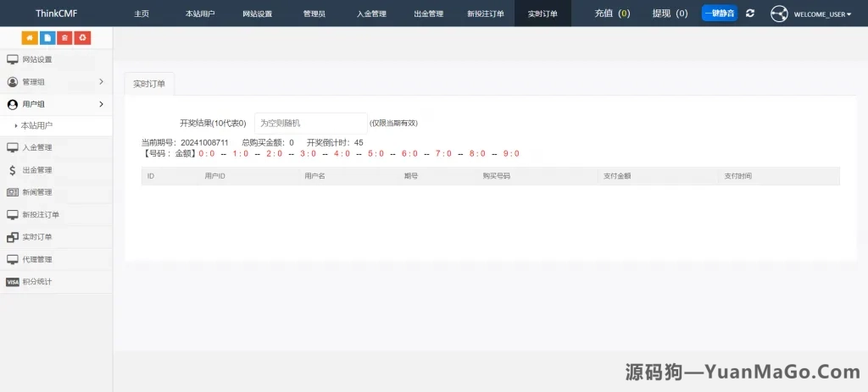
Task: Click the newspaper icon beside 新闻管理
Action: [12, 192]
